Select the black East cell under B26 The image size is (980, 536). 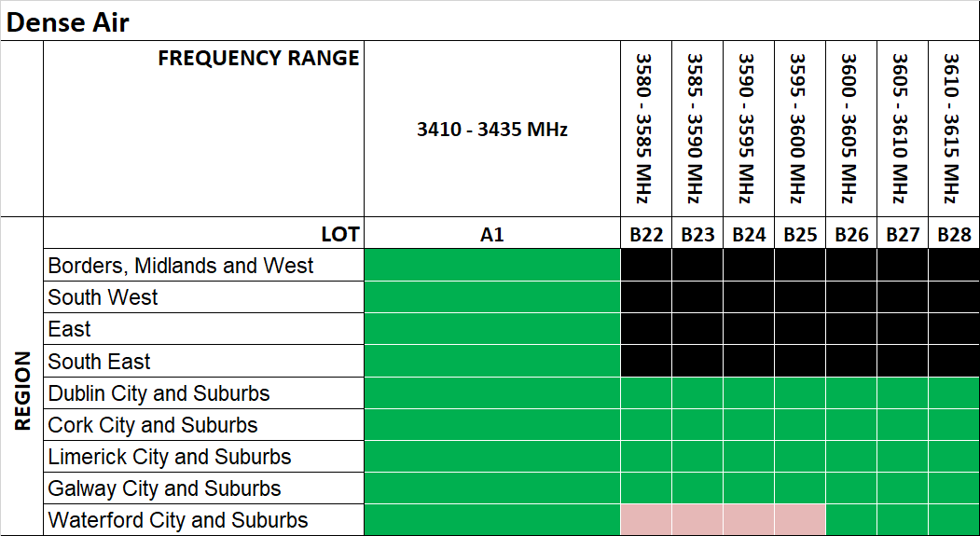850,329
